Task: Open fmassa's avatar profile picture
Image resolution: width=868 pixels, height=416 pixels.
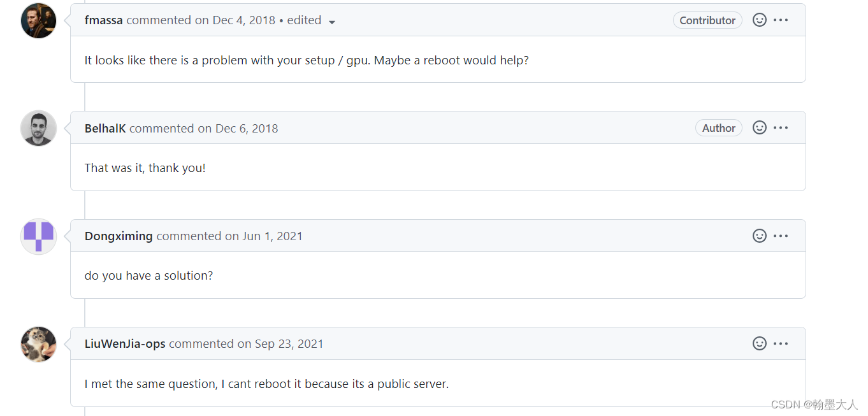Action: click(39, 21)
